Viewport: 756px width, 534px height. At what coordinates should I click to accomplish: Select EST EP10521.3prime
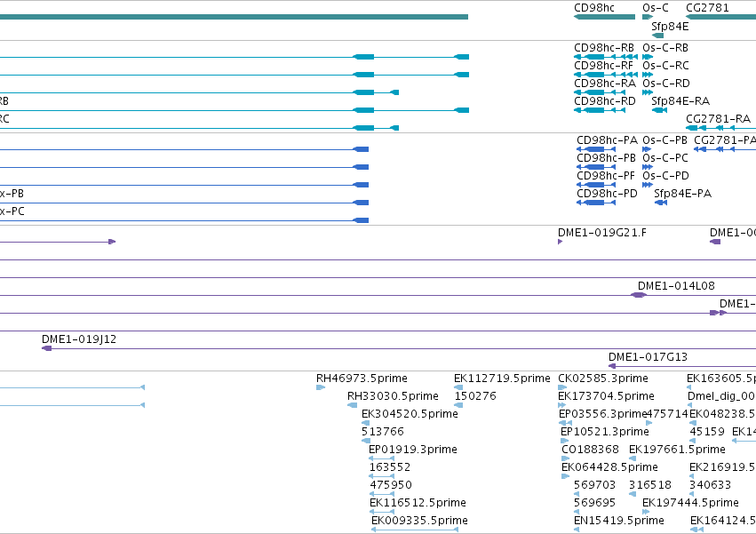click(x=605, y=432)
